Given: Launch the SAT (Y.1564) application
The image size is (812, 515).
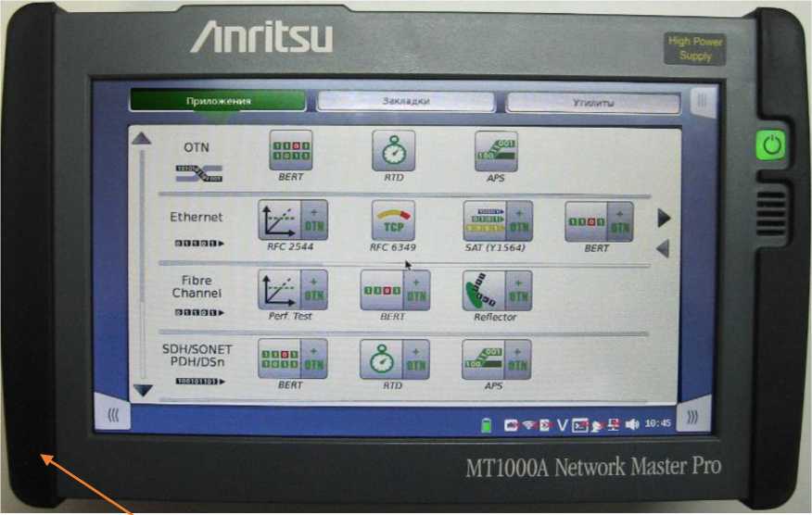Looking at the screenshot, I should point(498,221).
